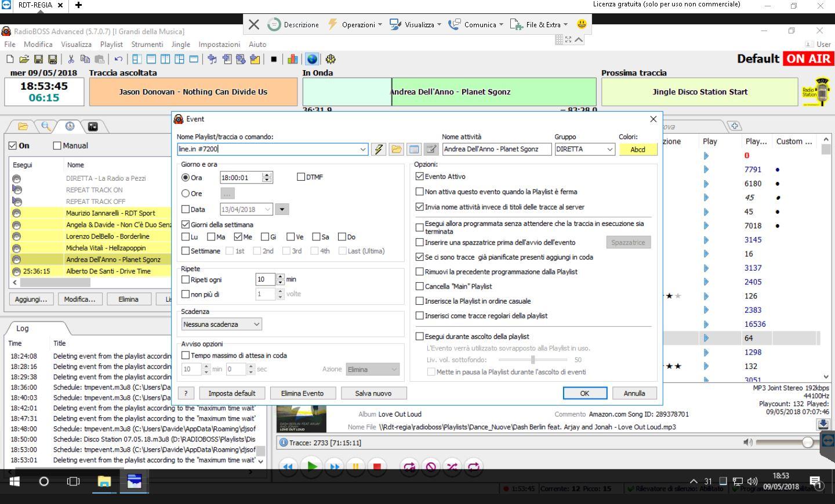Click the Undo arrow icon in toolbar
The image size is (835, 504).
coord(118,59)
